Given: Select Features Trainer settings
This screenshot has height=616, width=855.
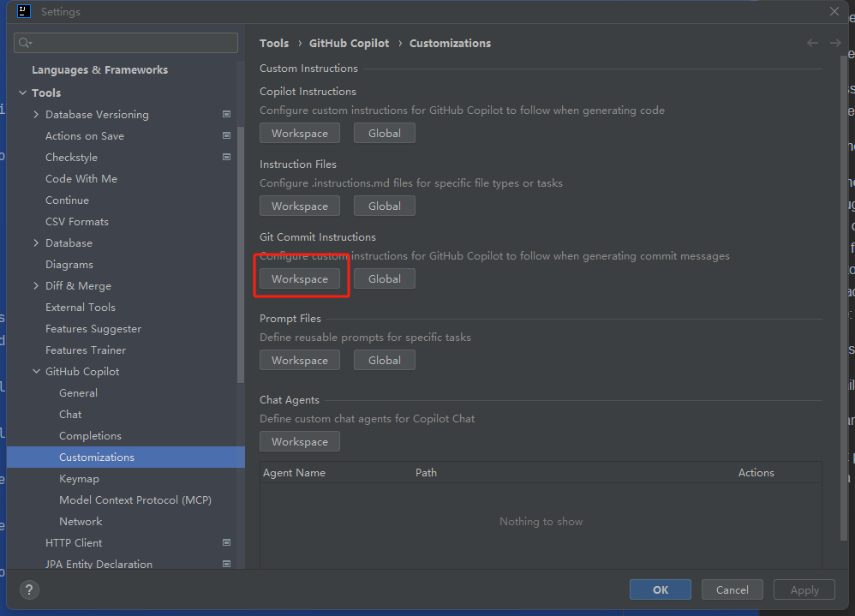Looking at the screenshot, I should pos(86,350).
